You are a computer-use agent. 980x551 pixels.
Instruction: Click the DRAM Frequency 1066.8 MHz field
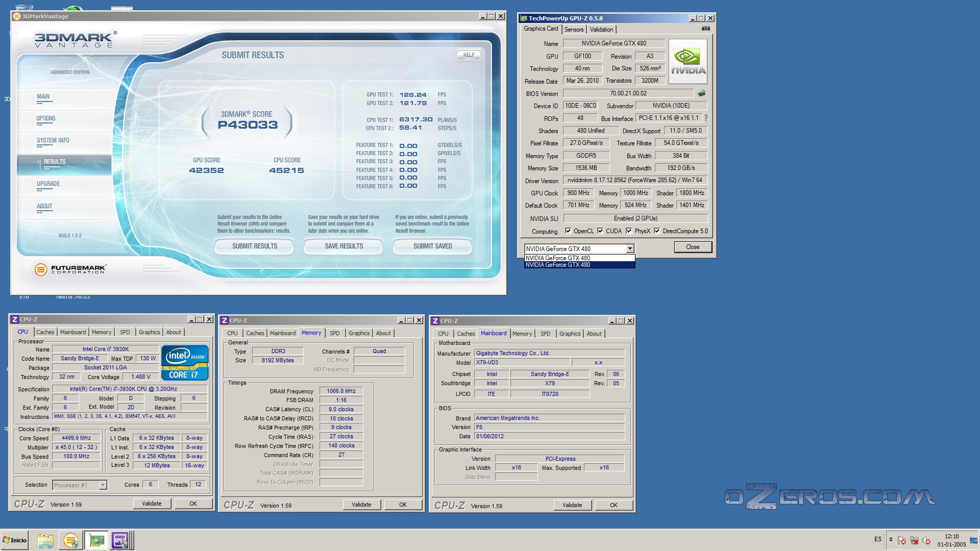(x=341, y=391)
